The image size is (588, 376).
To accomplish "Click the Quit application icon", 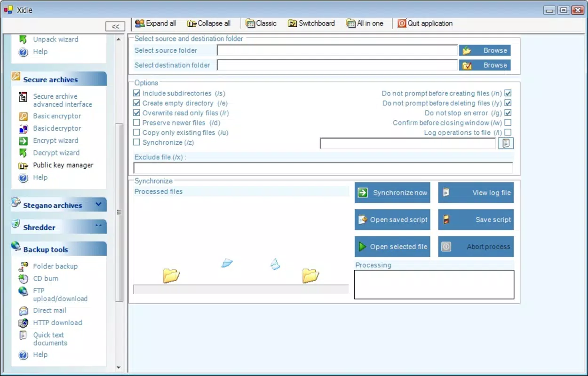I will tap(402, 23).
